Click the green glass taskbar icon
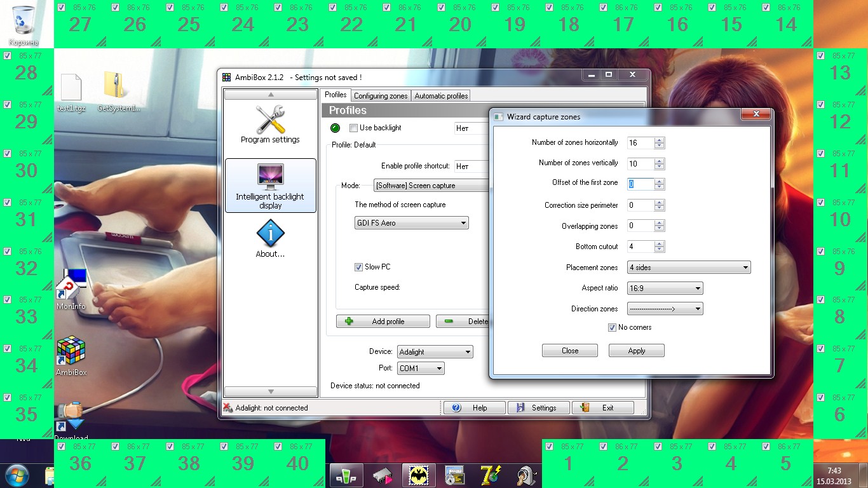This screenshot has width=868, height=488. [x=345, y=475]
